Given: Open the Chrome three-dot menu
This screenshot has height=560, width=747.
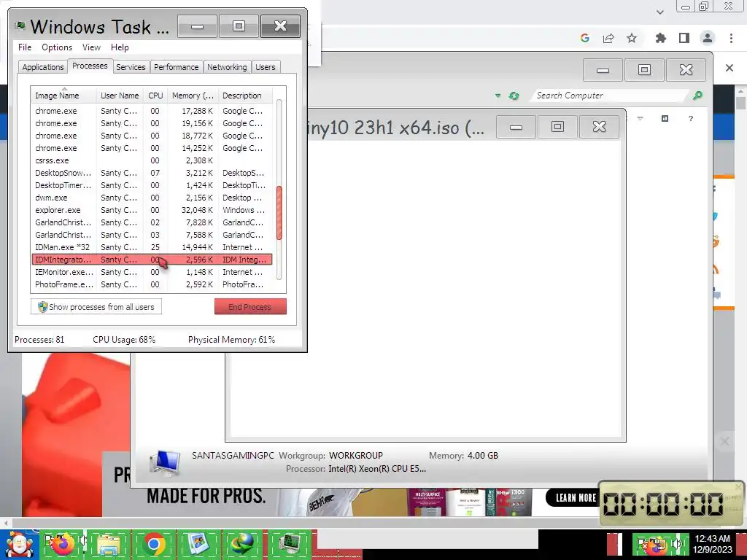Looking at the screenshot, I should pos(731,38).
